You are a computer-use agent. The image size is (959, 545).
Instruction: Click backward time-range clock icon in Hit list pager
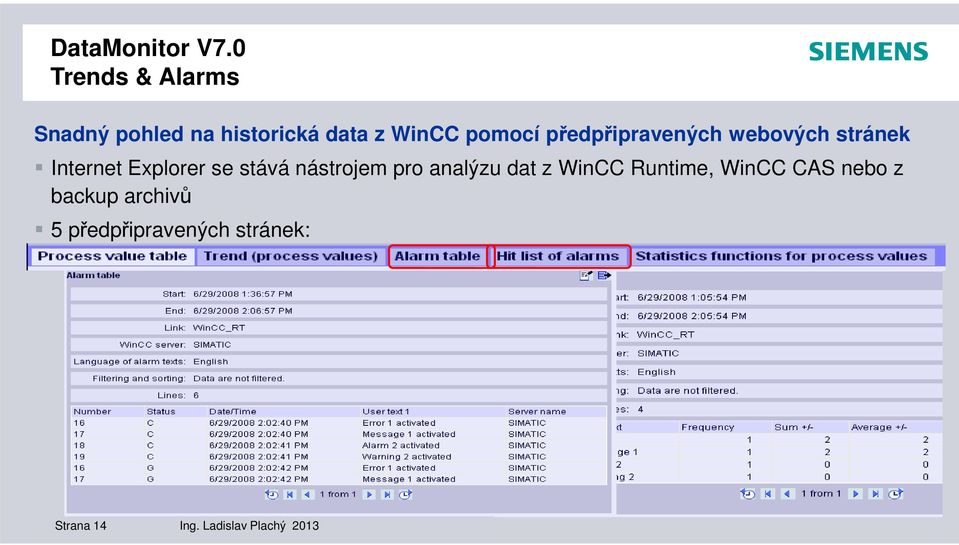point(747,494)
